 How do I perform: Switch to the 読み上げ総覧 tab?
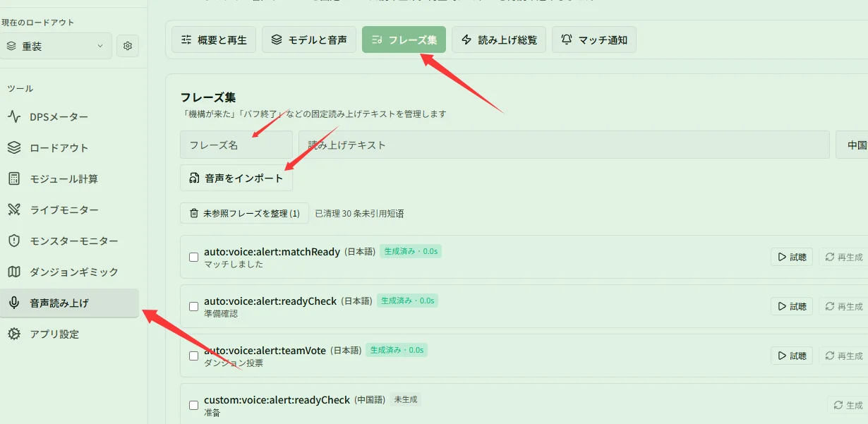point(499,40)
